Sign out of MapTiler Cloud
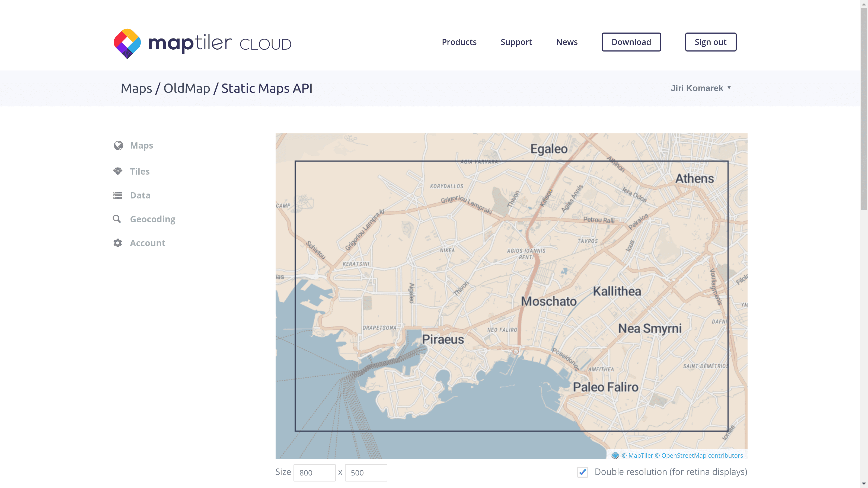 (x=711, y=42)
